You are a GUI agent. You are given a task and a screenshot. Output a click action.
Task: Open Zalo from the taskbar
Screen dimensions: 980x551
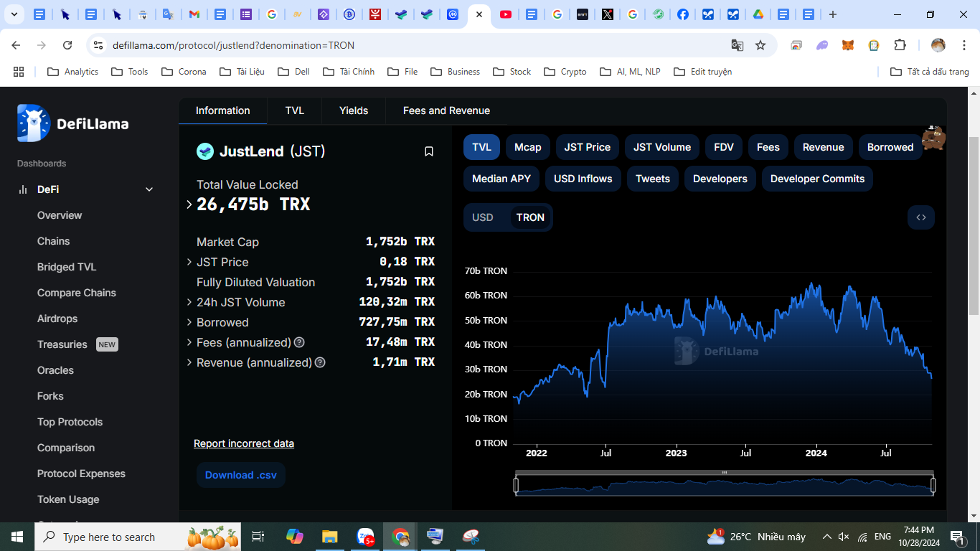(365, 537)
